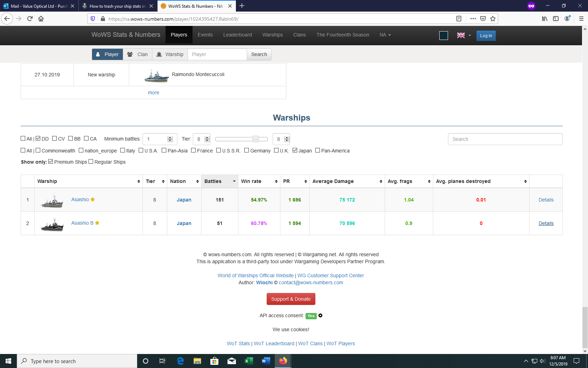Viewport: 588px width, 368px height.
Task: Click the Asashio B ship thumbnail
Action: tap(52, 224)
